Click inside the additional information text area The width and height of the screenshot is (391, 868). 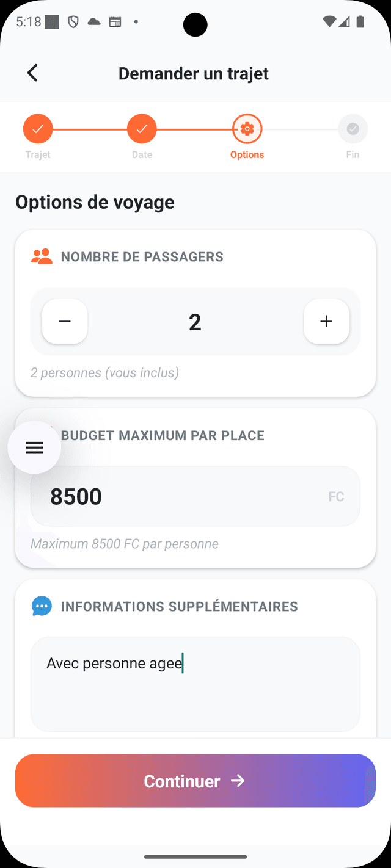click(x=195, y=684)
